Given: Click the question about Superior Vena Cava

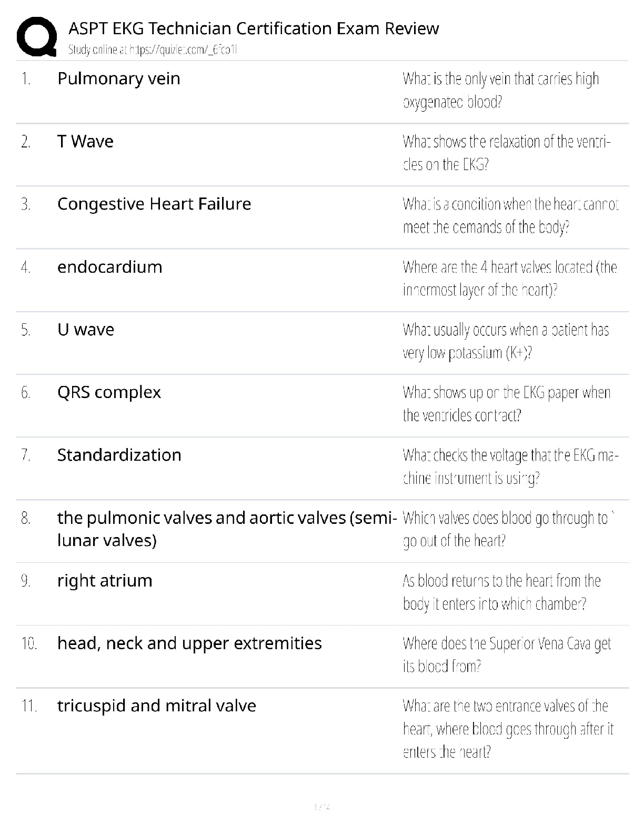Looking at the screenshot, I should 507,654.
